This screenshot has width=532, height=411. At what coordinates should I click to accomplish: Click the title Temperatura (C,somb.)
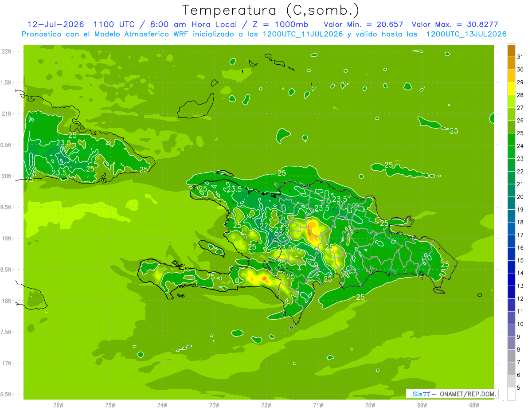pos(271,10)
